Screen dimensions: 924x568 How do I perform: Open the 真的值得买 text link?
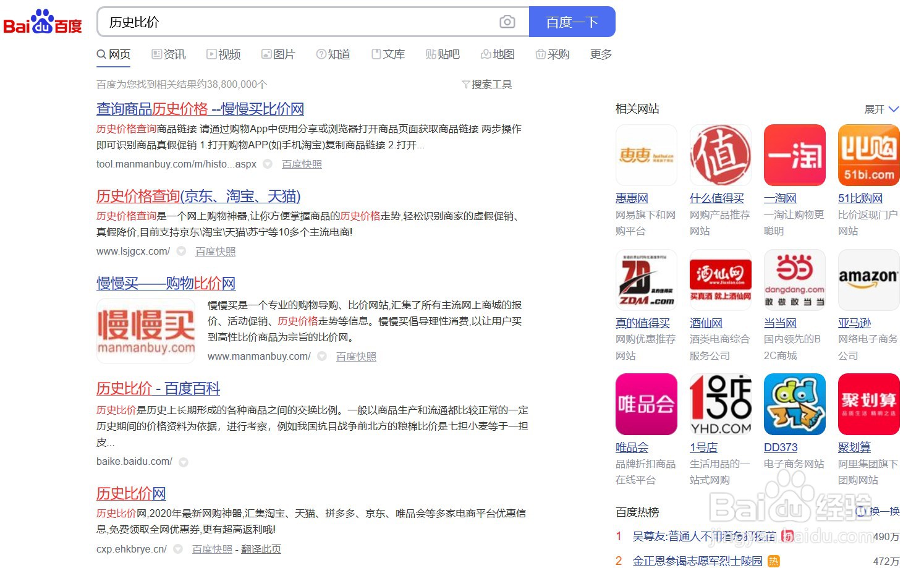643,323
